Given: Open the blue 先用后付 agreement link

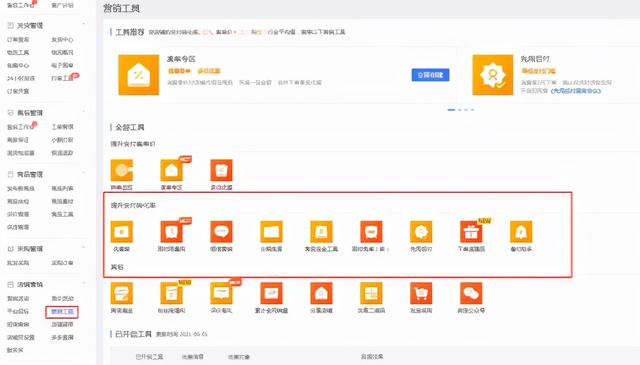Looking at the screenshot, I should (x=576, y=91).
